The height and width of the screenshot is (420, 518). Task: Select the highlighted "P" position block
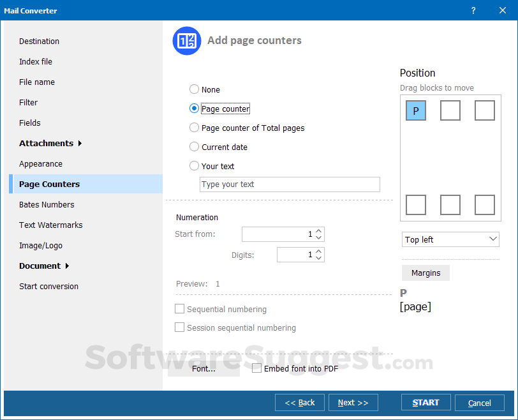click(415, 110)
